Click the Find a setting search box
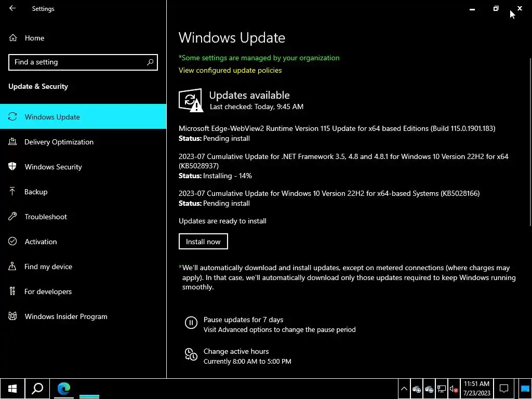 pos(83,62)
